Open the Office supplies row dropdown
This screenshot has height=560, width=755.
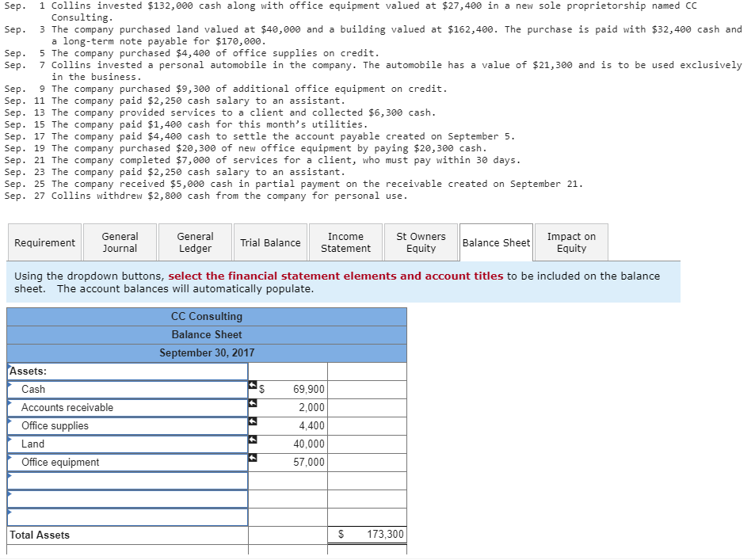tap(9, 425)
